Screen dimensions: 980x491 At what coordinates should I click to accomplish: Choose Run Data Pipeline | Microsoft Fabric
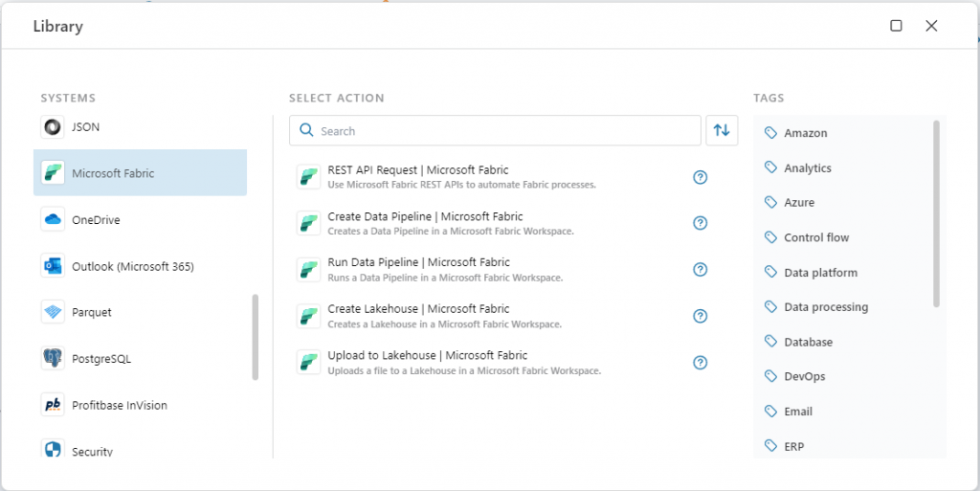[418, 262]
